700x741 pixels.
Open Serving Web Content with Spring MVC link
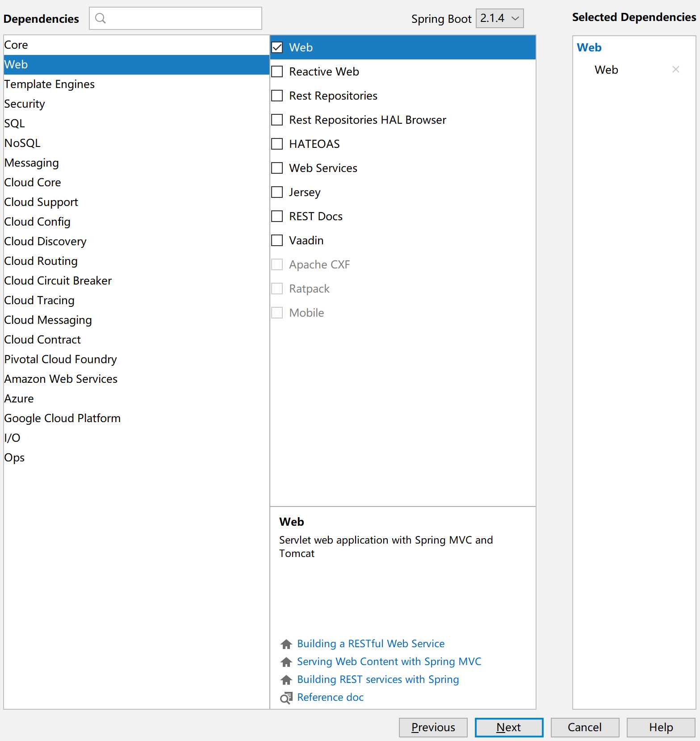pyautogui.click(x=389, y=661)
